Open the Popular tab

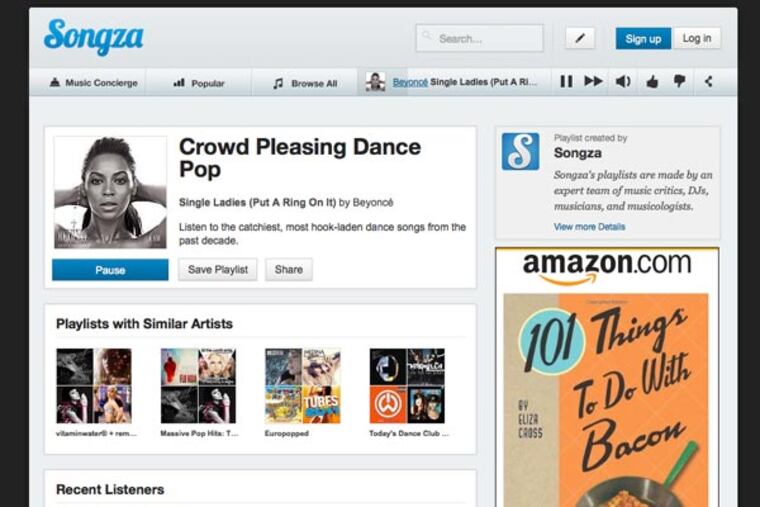pos(199,83)
